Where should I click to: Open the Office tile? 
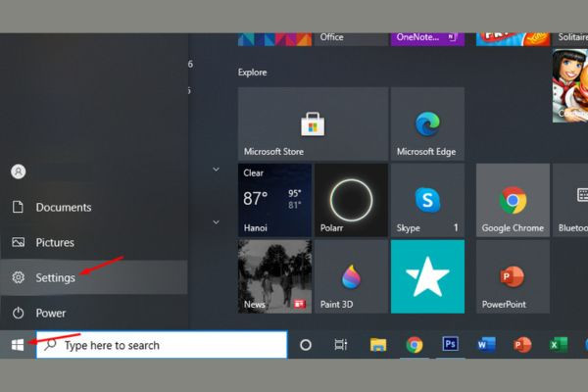coord(351,39)
